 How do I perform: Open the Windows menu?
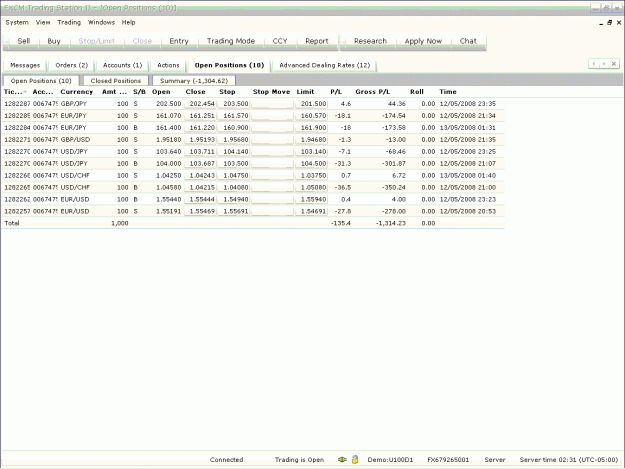coord(101,22)
